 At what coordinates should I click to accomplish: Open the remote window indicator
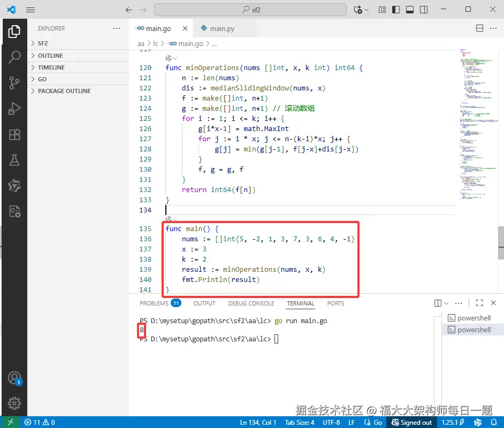[11, 422]
